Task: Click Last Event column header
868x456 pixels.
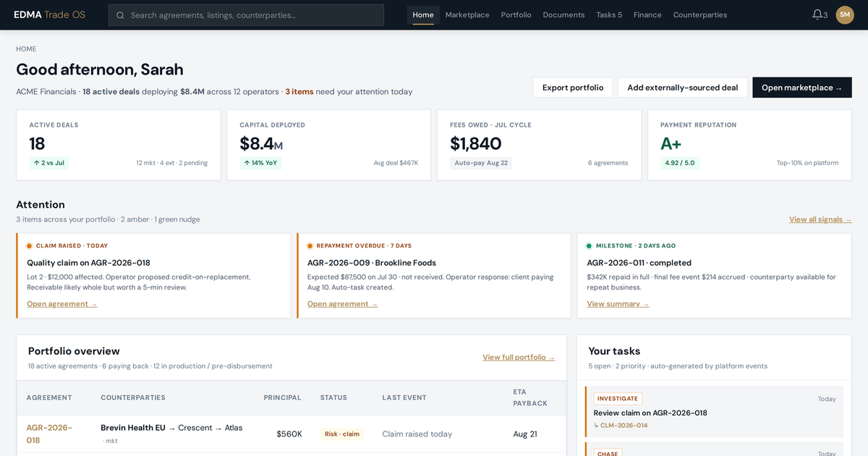Action: click(x=404, y=397)
